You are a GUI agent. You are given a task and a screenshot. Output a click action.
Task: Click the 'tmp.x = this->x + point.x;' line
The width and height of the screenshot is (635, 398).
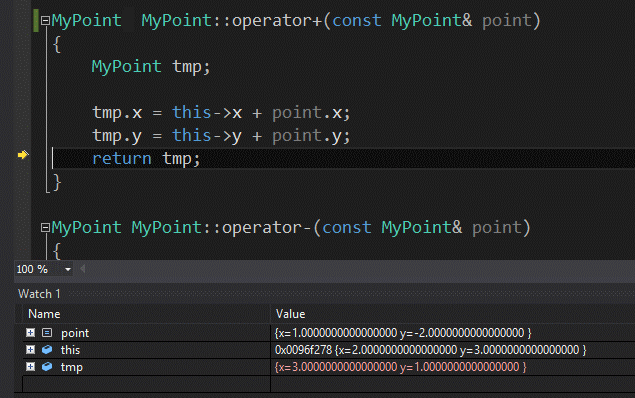point(221,113)
